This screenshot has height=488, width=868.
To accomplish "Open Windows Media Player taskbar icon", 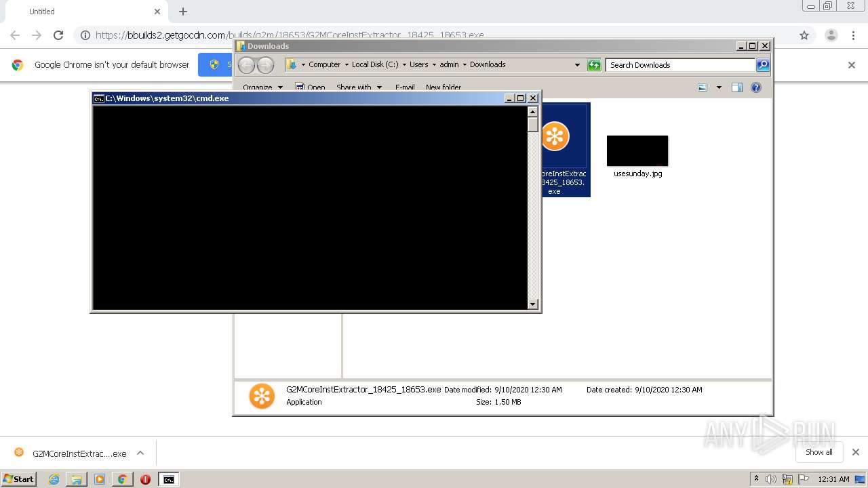I will click(x=100, y=479).
